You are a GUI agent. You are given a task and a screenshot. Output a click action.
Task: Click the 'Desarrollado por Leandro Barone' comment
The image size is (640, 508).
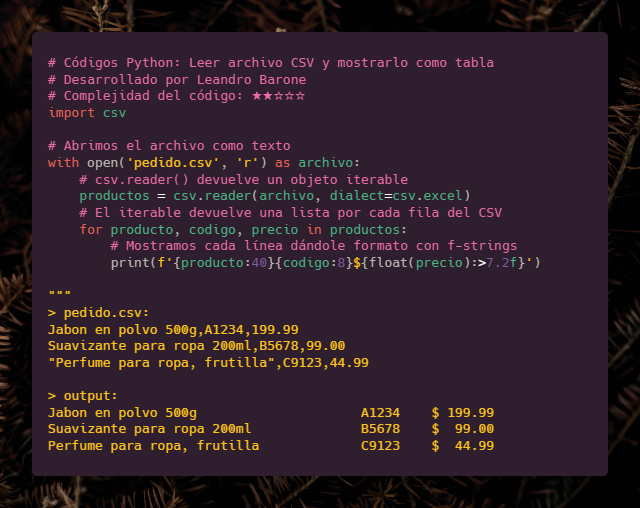[x=177, y=80]
